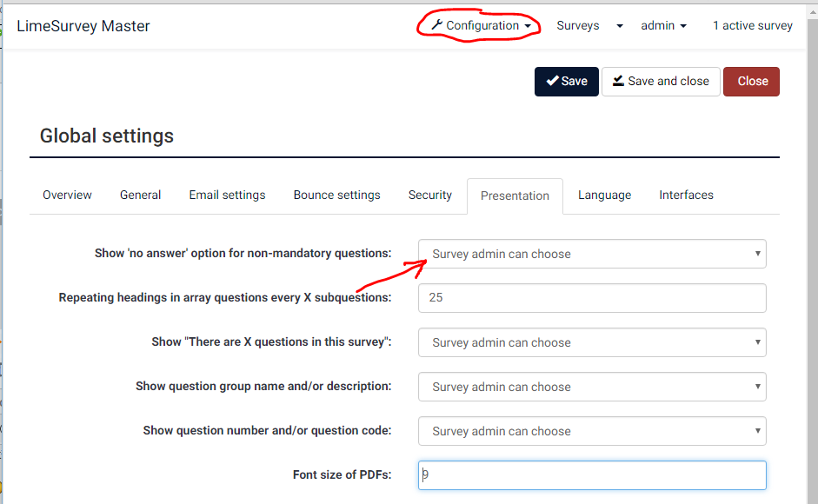Click the Surveys link in navbar
The height and width of the screenshot is (504, 818).
coord(578,26)
